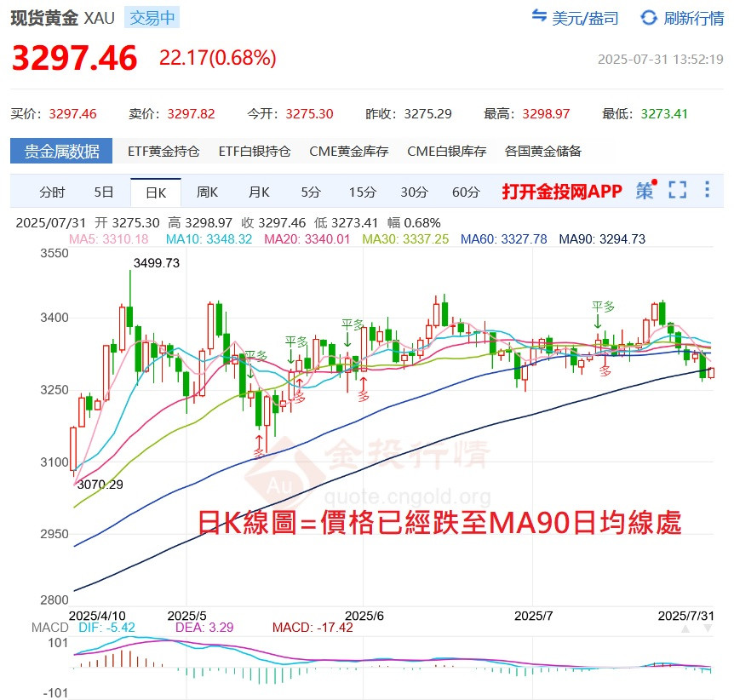
Task: Click the 3070.29 low price label
Action: 100,485
